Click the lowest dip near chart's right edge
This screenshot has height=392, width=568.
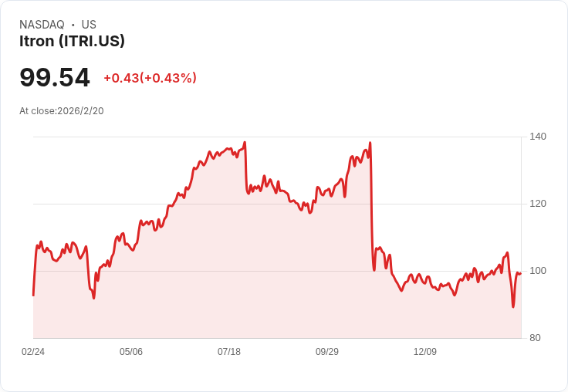pyautogui.click(x=513, y=306)
